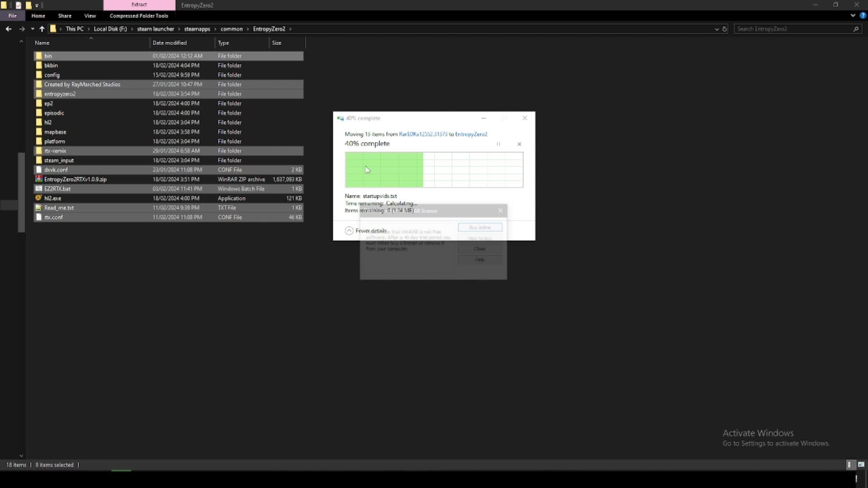Open the Compressed Folder Tools tab
Image resolution: width=868 pixels, height=488 pixels.
click(x=138, y=15)
